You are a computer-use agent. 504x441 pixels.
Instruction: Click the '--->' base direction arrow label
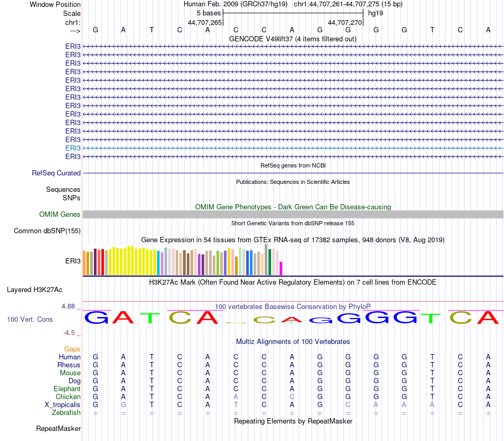coord(75,31)
